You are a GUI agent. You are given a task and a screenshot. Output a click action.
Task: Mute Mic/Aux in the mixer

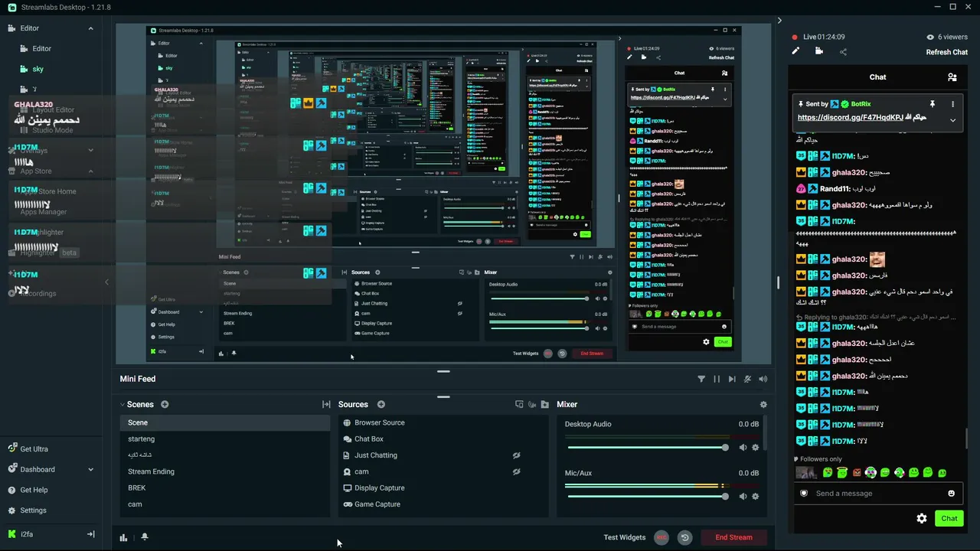[743, 497]
